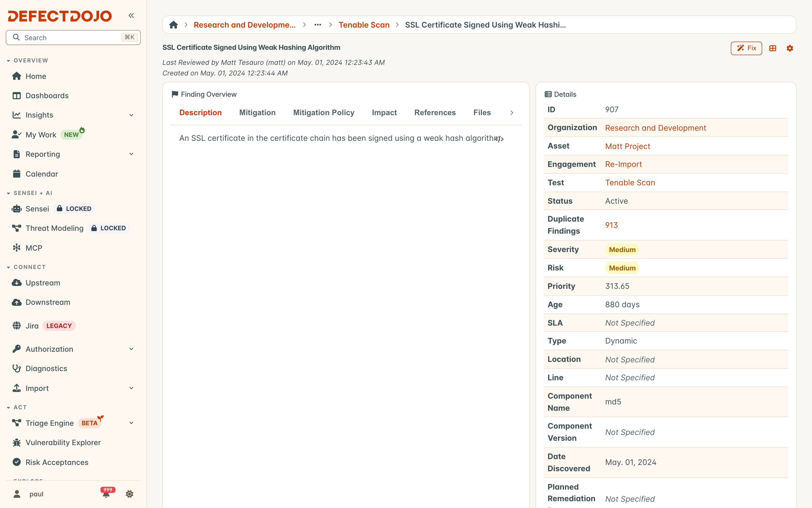Open user settings gear beside paul
The width and height of the screenshot is (812, 508).
click(x=130, y=494)
